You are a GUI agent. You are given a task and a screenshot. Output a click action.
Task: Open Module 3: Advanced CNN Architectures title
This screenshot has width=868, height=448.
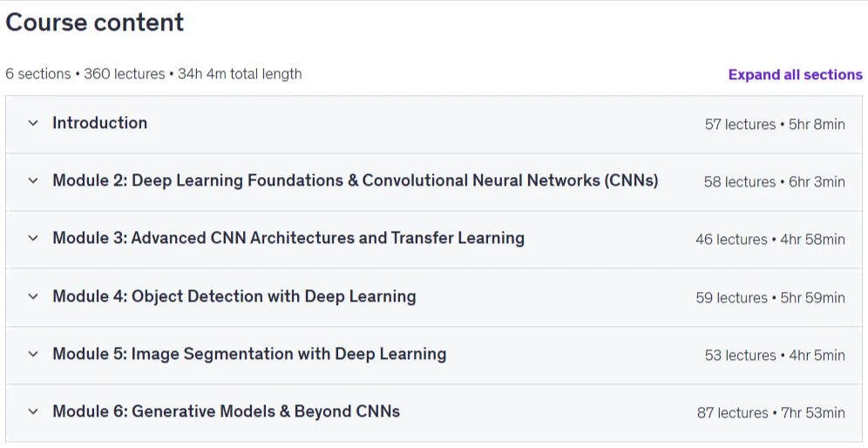tap(288, 238)
